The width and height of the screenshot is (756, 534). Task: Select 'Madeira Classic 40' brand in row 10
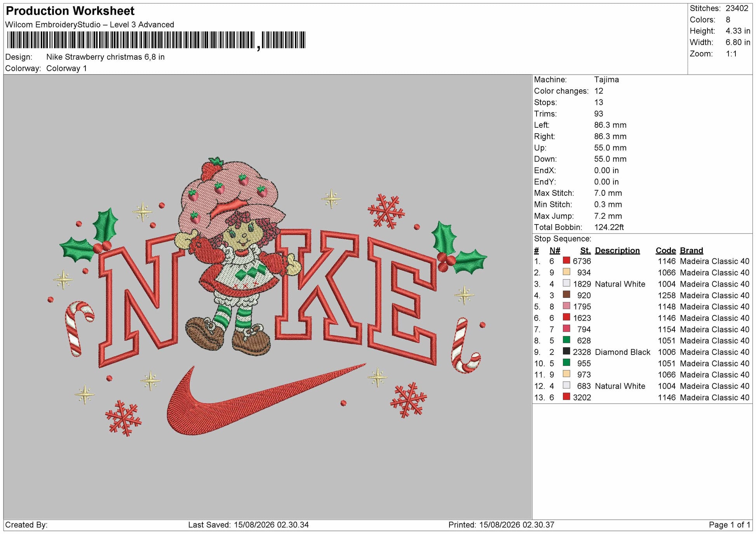[x=714, y=363]
